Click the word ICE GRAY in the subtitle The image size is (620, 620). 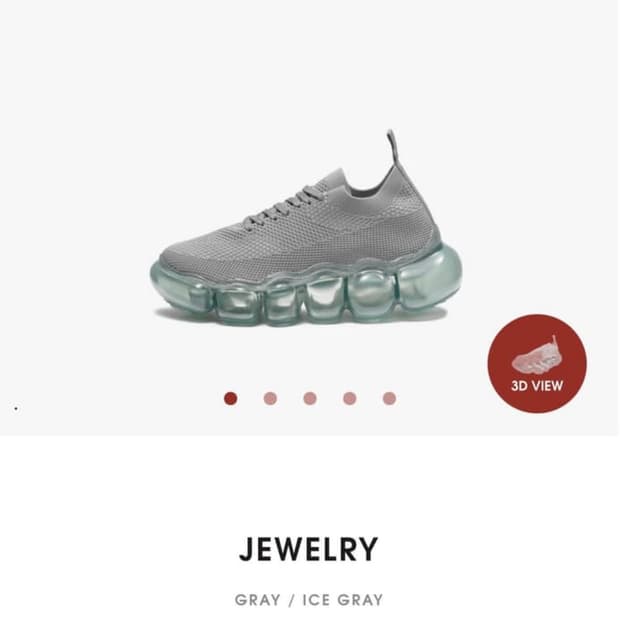[x=343, y=600]
